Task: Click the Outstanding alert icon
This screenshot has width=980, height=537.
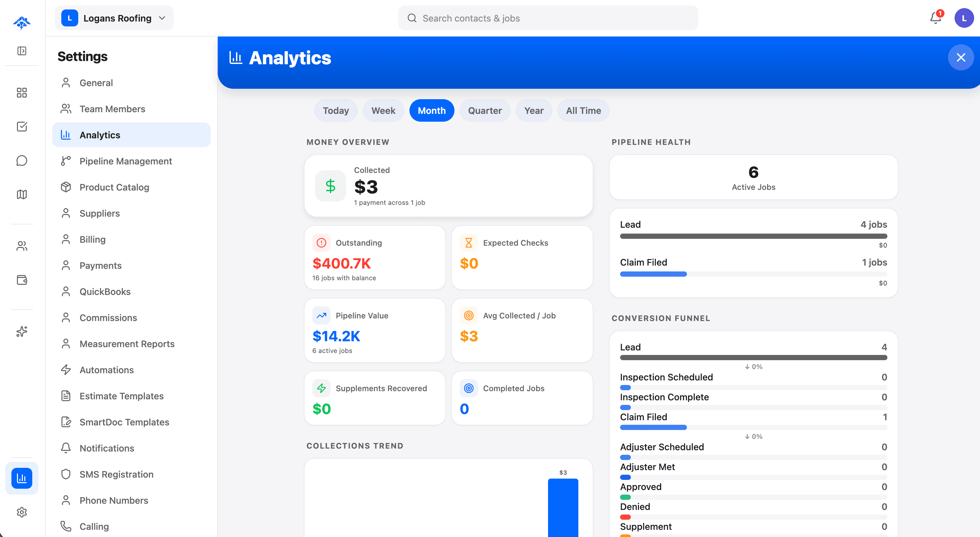Action: pos(321,243)
